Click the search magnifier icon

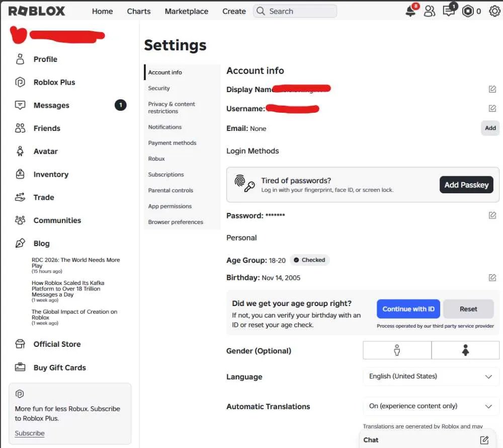[261, 11]
